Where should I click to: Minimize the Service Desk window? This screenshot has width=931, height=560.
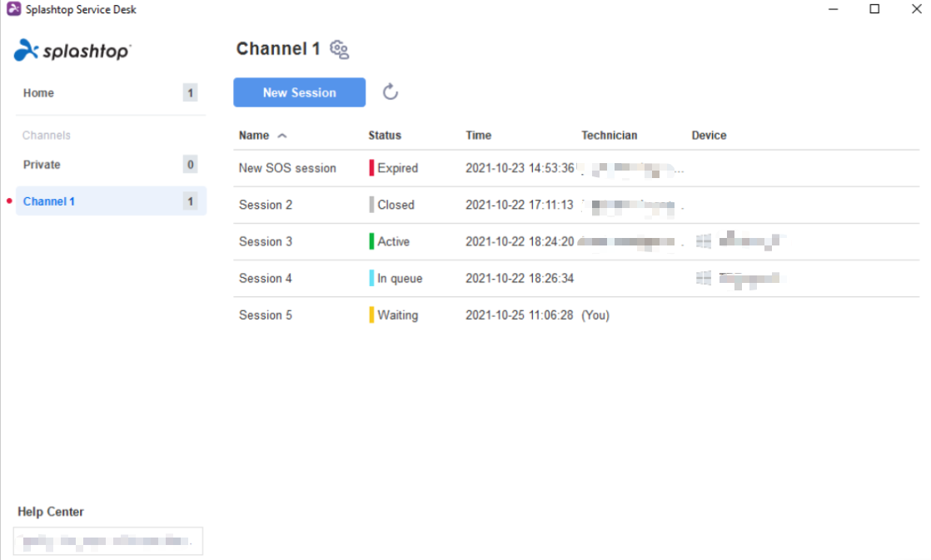[833, 9]
